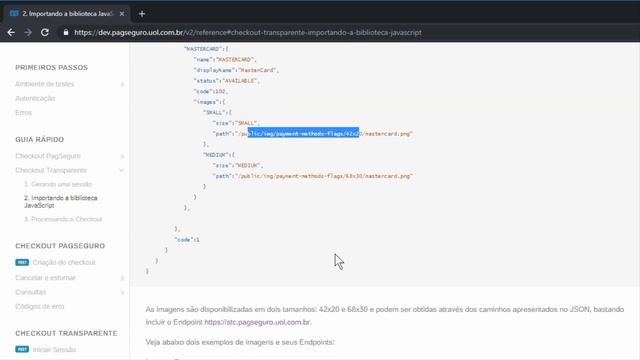This screenshot has width=640, height=360.
Task: Open Erros sidebar link
Action: point(23,113)
